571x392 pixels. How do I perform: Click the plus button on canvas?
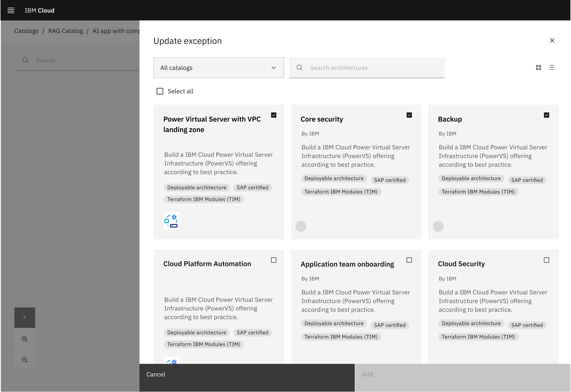(25, 318)
